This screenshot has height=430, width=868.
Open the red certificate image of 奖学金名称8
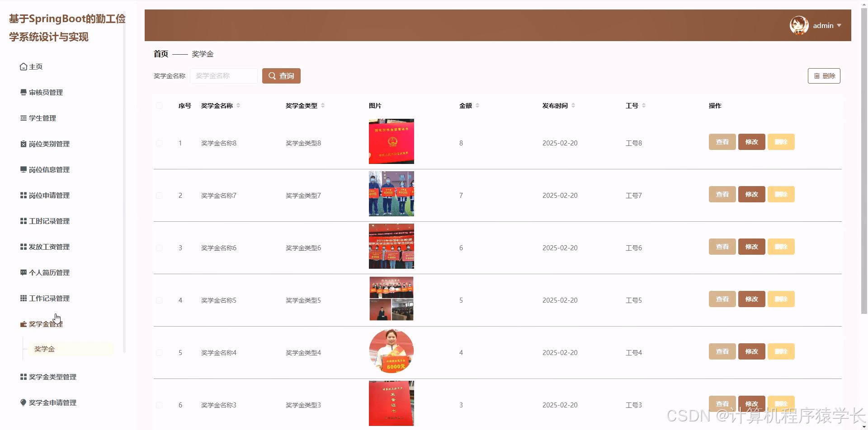[392, 141]
